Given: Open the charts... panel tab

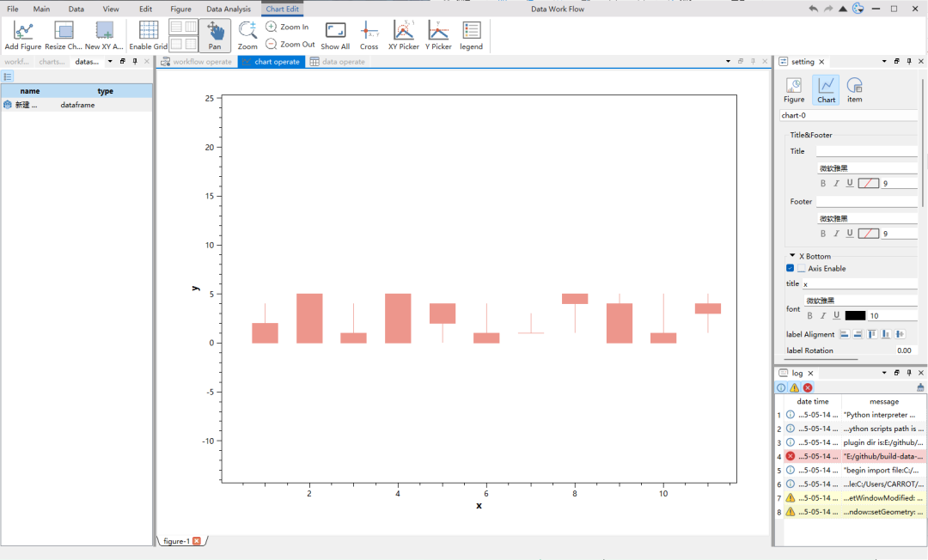Looking at the screenshot, I should [x=52, y=62].
